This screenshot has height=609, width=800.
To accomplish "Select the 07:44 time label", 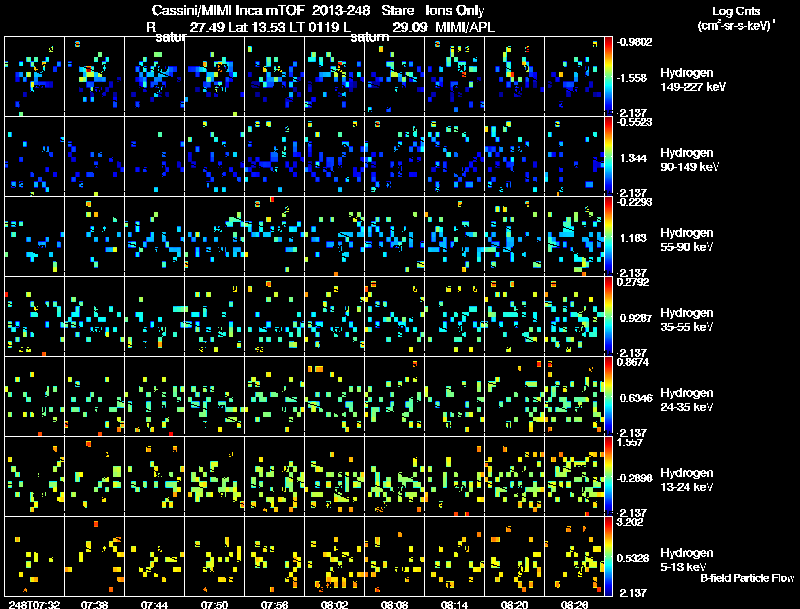I will pos(155,604).
